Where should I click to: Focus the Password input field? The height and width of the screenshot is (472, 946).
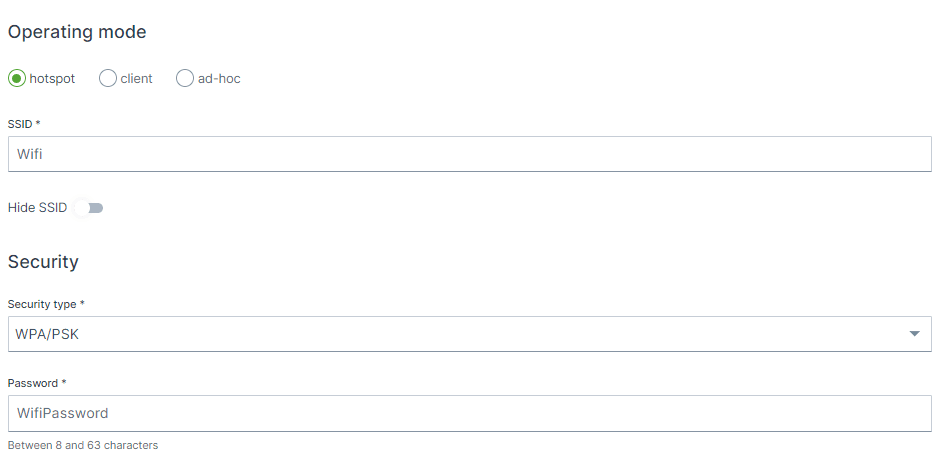[469, 413]
